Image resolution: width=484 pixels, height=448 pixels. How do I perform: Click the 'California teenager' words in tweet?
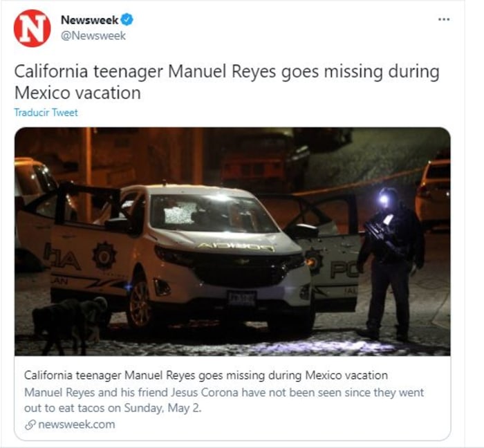[89, 72]
